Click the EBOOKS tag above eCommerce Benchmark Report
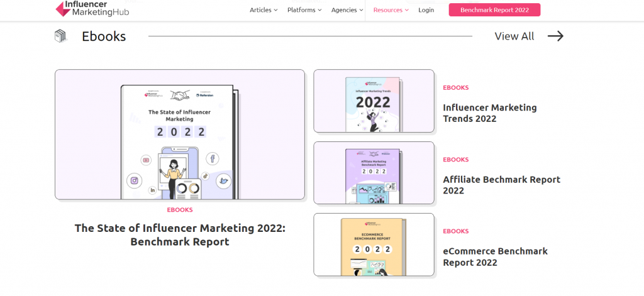The width and height of the screenshot is (644, 296). tap(455, 231)
